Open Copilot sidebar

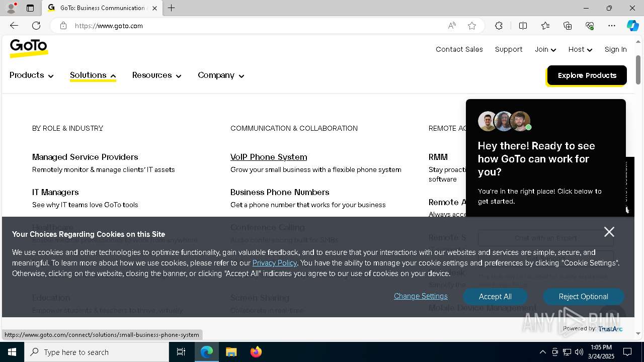pos(632,26)
